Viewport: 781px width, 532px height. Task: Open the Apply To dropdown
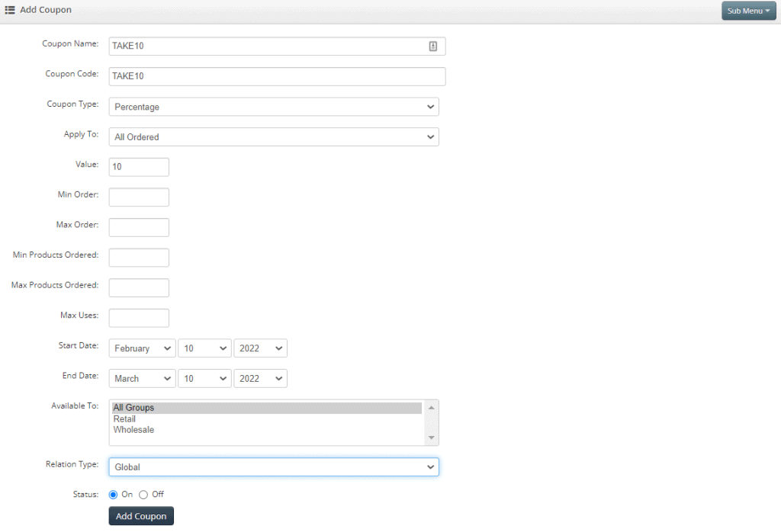274,137
